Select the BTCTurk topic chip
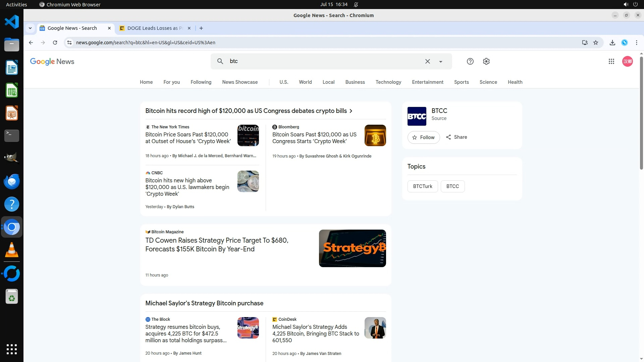 pyautogui.click(x=422, y=186)
